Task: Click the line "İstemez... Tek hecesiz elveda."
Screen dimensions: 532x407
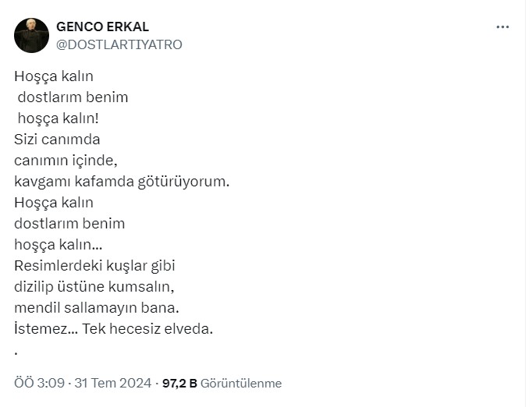Action: coord(113,329)
